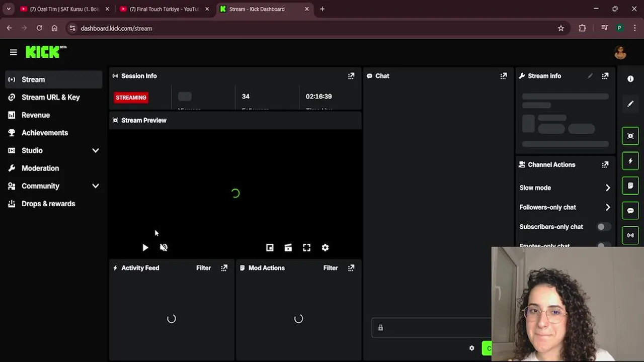This screenshot has width=644, height=362.
Task: Click the STREAMING status badge
Action: (131, 98)
